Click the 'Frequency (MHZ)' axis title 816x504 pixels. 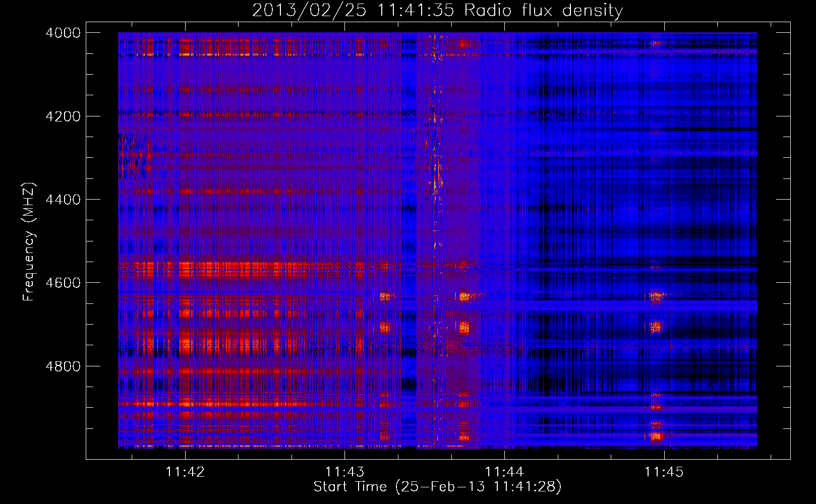tap(29, 242)
